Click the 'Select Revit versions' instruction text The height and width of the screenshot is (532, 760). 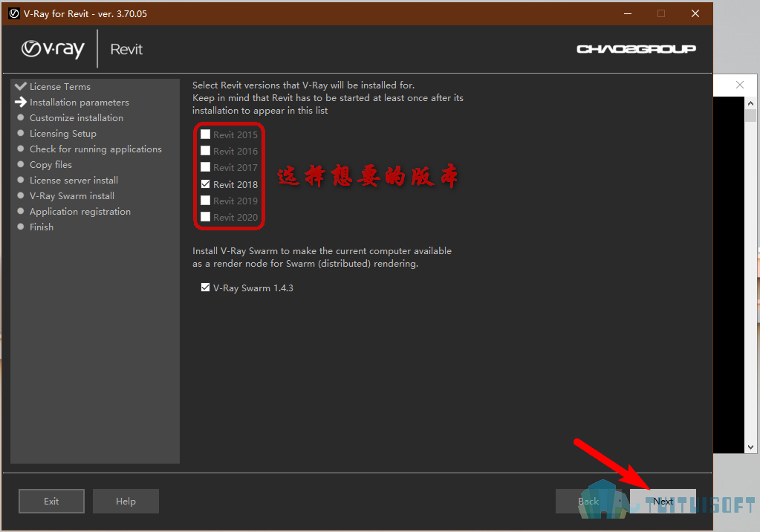[x=328, y=97]
